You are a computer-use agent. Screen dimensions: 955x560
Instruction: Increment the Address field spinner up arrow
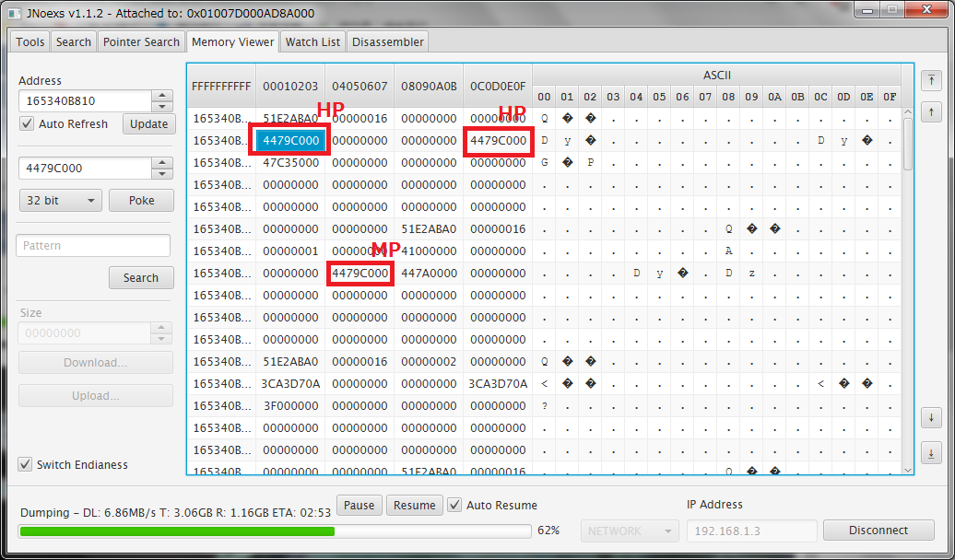click(x=161, y=96)
